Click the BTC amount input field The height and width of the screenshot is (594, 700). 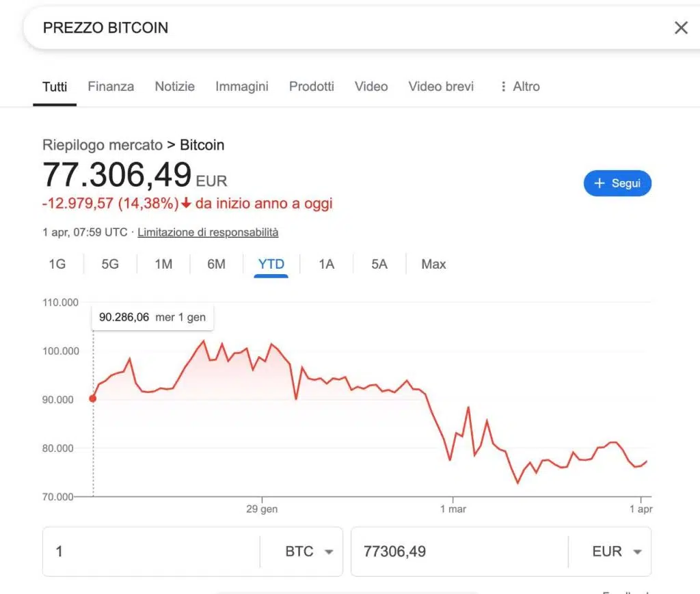click(x=150, y=552)
